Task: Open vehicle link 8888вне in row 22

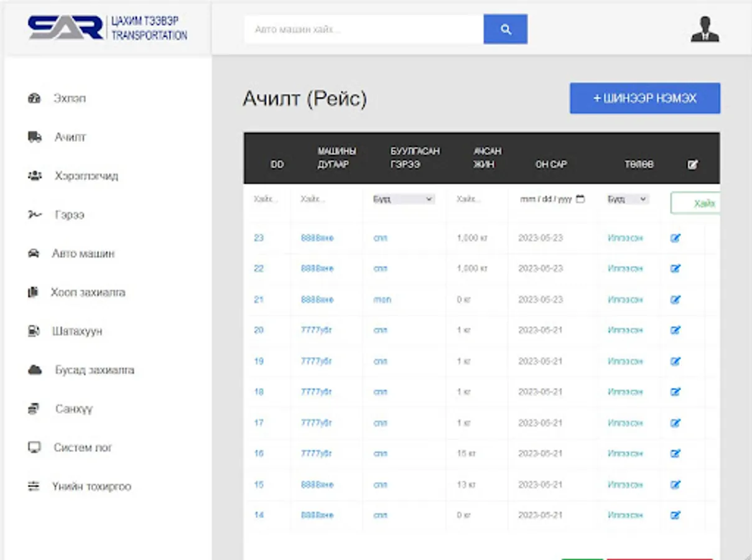Action: [x=317, y=269]
